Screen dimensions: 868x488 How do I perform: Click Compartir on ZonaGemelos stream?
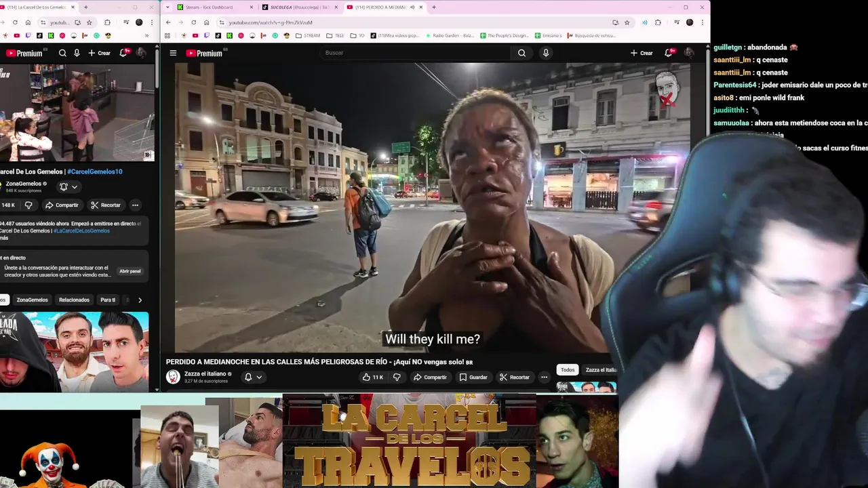click(x=62, y=205)
